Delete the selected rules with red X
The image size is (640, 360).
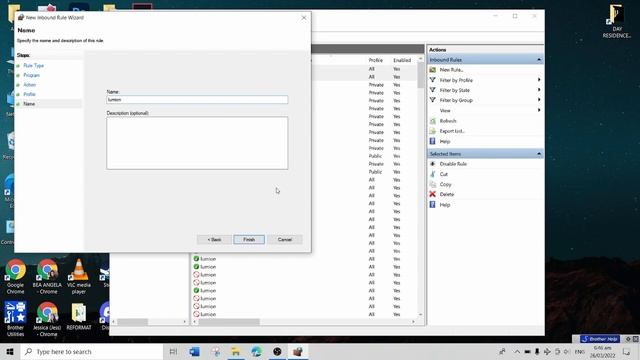point(433,194)
